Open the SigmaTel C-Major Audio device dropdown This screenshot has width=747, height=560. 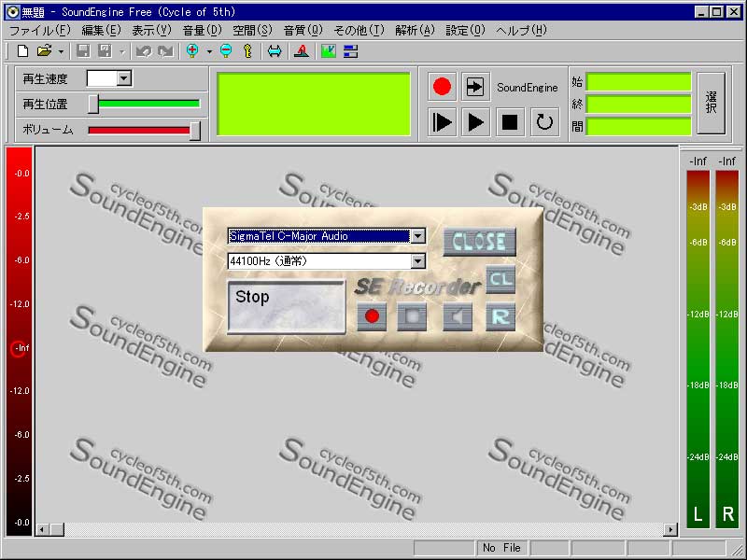[417, 236]
